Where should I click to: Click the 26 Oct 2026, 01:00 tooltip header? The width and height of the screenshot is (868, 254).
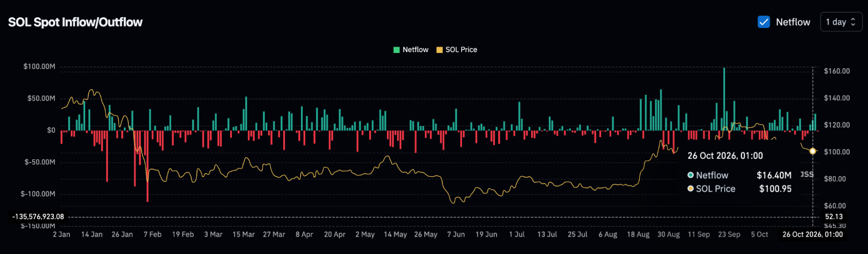(x=725, y=156)
